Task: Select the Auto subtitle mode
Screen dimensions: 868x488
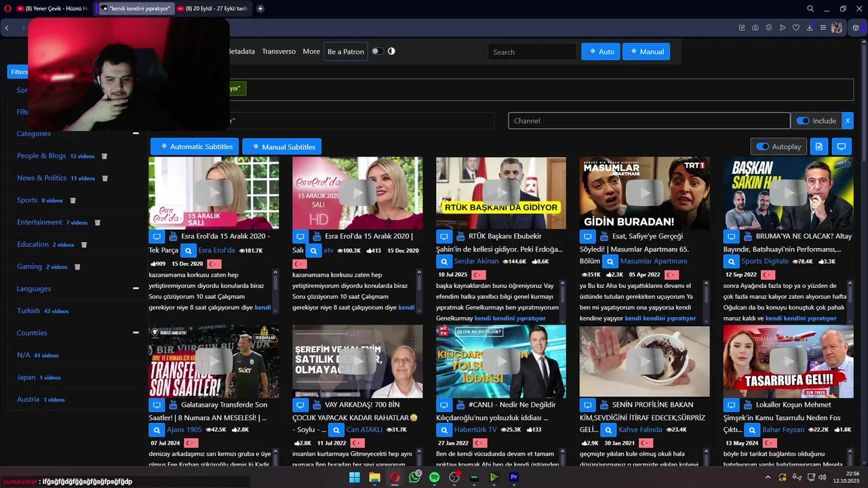Action: (x=601, y=52)
